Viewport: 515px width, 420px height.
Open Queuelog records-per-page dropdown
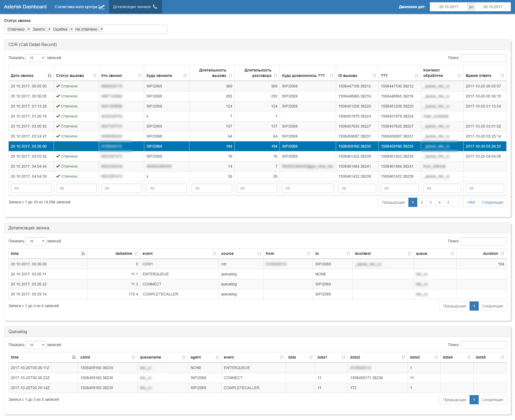pyautogui.click(x=35, y=345)
